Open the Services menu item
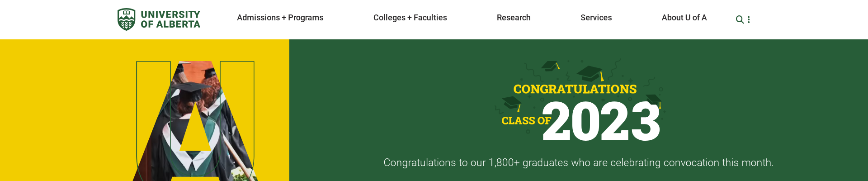This screenshot has height=181, width=868. [596, 18]
